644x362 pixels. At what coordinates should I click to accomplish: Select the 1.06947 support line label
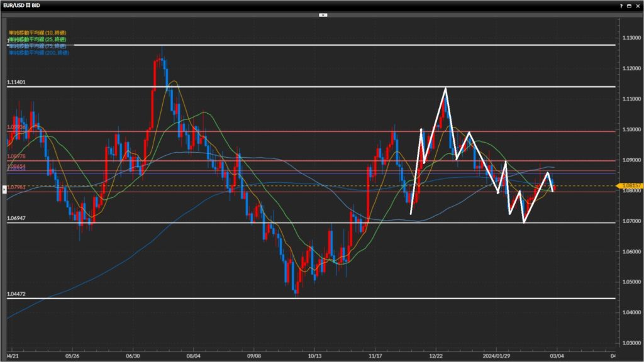(x=16, y=218)
